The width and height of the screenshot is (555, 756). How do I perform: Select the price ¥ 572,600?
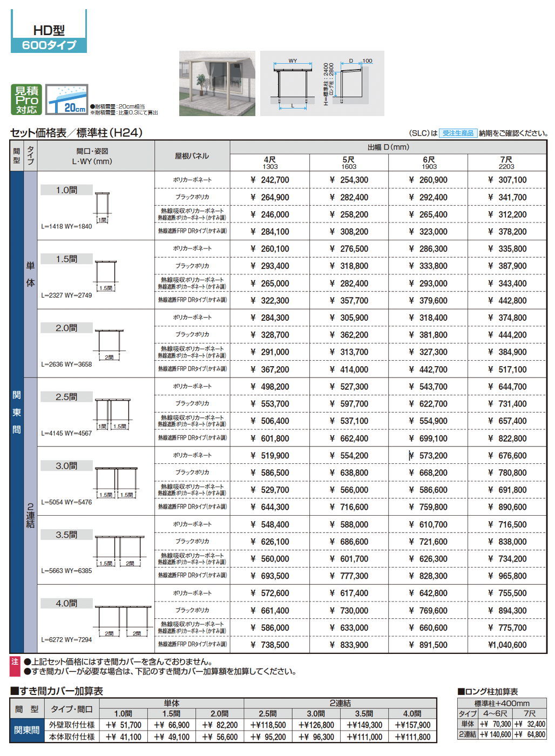point(270,593)
